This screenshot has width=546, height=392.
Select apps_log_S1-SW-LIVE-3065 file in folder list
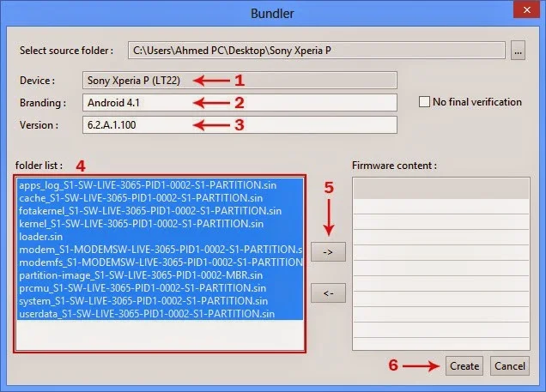(x=161, y=185)
